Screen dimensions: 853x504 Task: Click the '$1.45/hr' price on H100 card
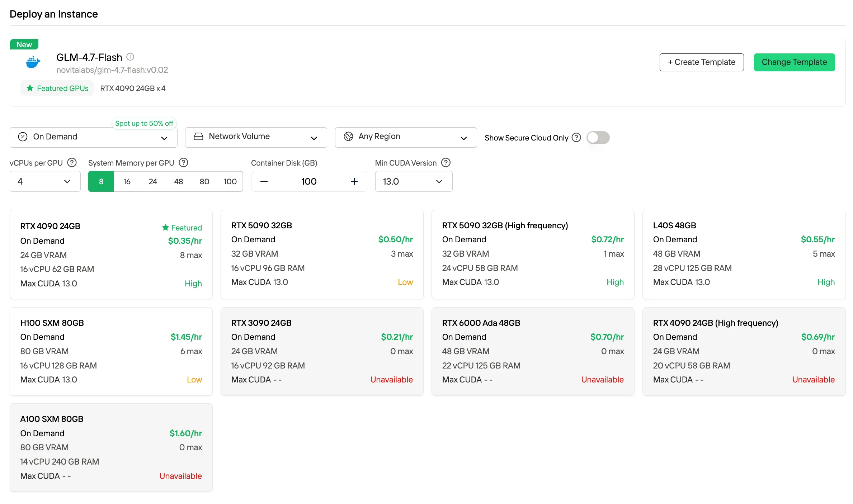pos(186,337)
